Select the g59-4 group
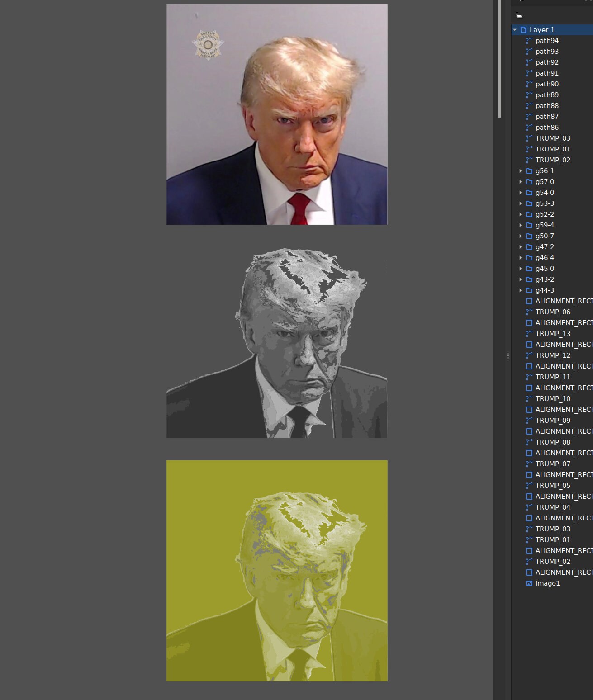Viewport: 593px width, 700px height. coord(545,225)
